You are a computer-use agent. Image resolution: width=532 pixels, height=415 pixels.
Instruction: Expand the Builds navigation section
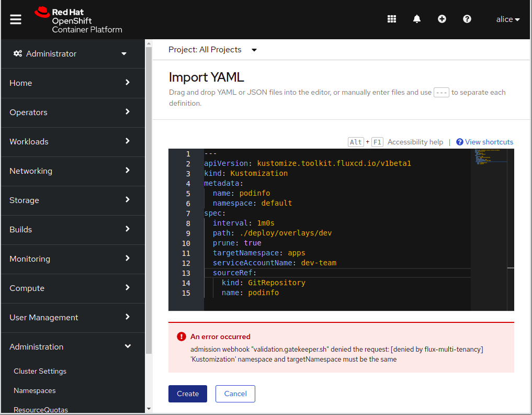(73, 229)
